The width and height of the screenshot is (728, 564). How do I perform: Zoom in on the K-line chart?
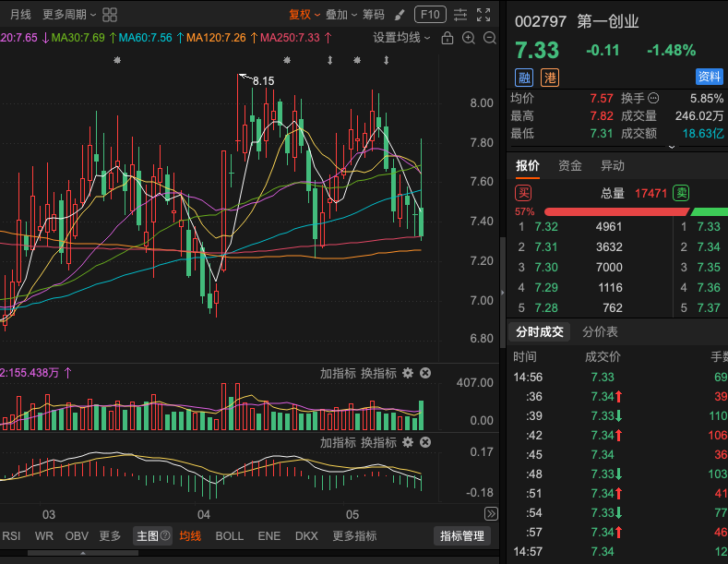pyautogui.click(x=469, y=38)
